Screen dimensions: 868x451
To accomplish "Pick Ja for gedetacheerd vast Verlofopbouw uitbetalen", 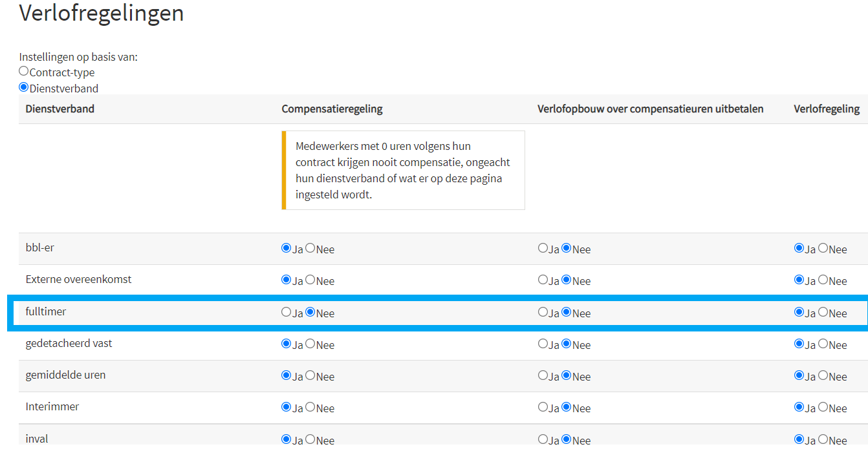I will click(x=543, y=344).
